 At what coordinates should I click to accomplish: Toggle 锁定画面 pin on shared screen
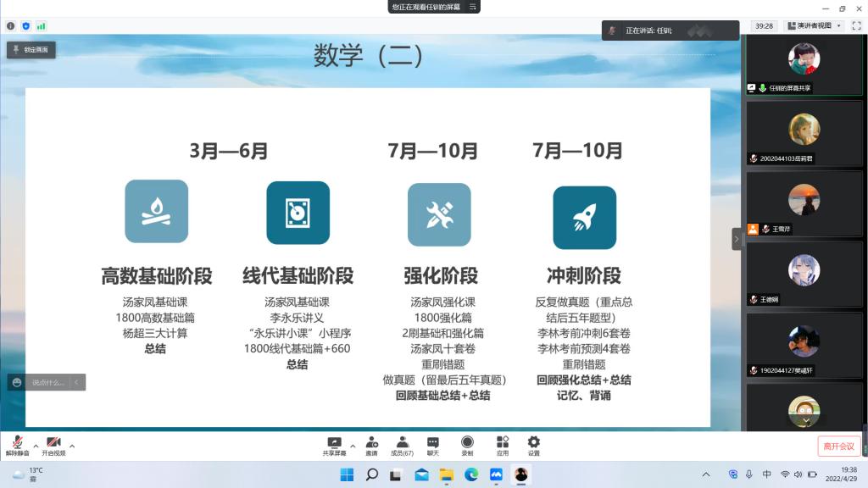pyautogui.click(x=31, y=50)
